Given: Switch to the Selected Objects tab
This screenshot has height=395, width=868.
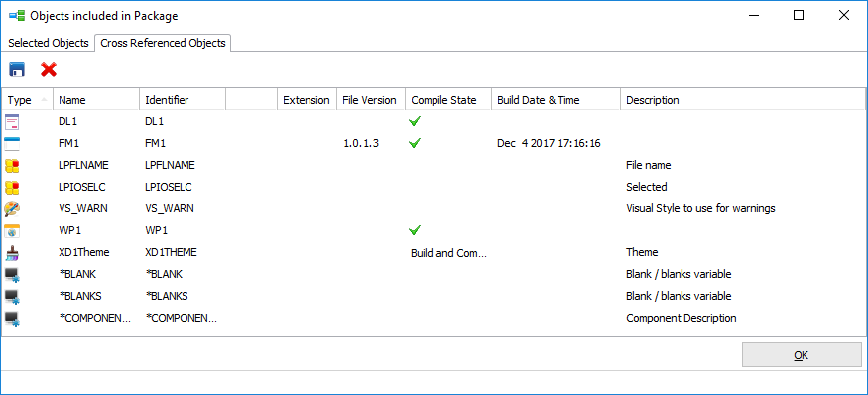Looking at the screenshot, I should click(49, 43).
